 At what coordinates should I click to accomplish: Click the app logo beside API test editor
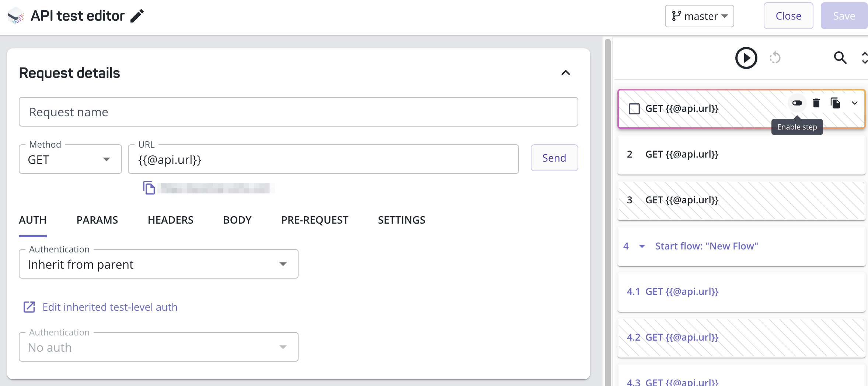pyautogui.click(x=16, y=16)
